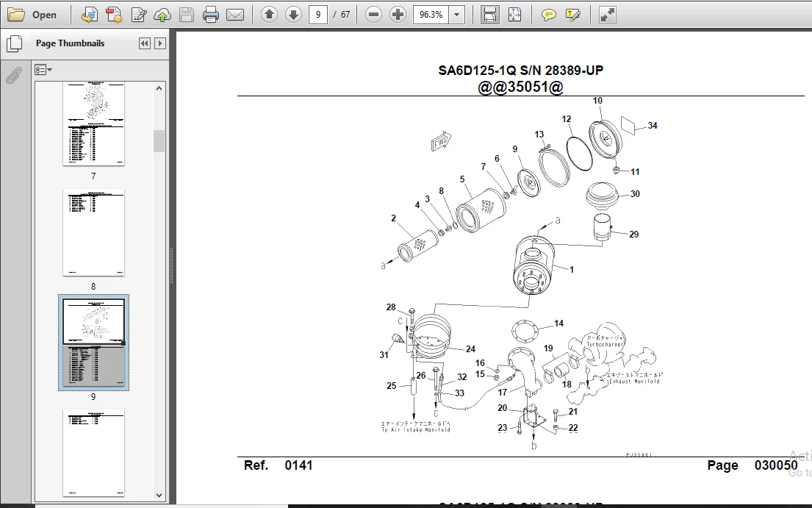The width and height of the screenshot is (812, 508).
Task: Click part number 34 in the diagram
Action: [x=653, y=126]
